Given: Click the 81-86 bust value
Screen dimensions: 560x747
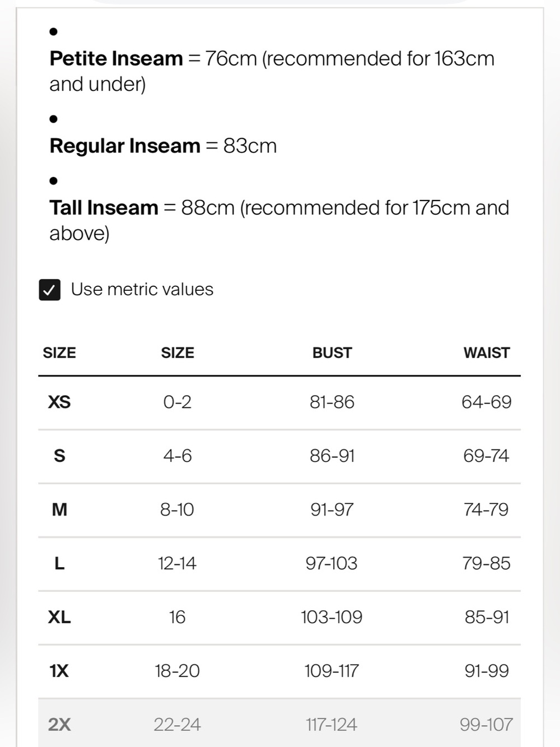Looking at the screenshot, I should (x=332, y=402).
